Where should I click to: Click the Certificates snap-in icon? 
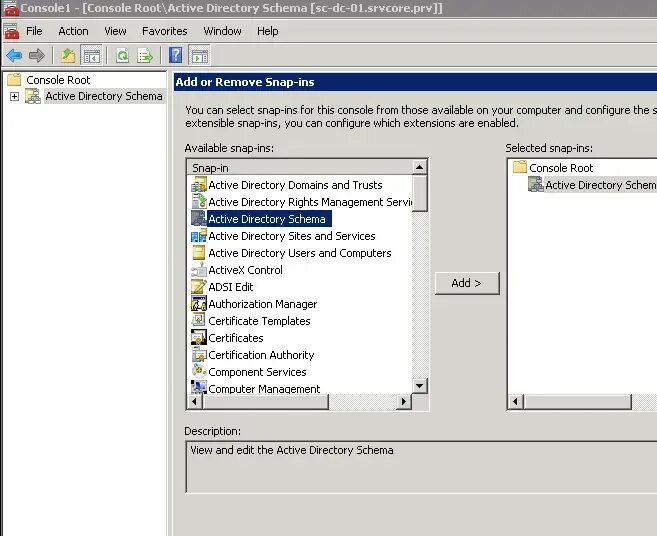coord(199,338)
